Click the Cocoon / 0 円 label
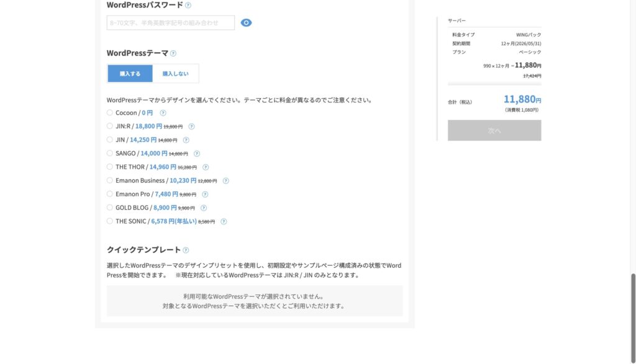Image resolution: width=636 pixels, height=364 pixels. (134, 113)
